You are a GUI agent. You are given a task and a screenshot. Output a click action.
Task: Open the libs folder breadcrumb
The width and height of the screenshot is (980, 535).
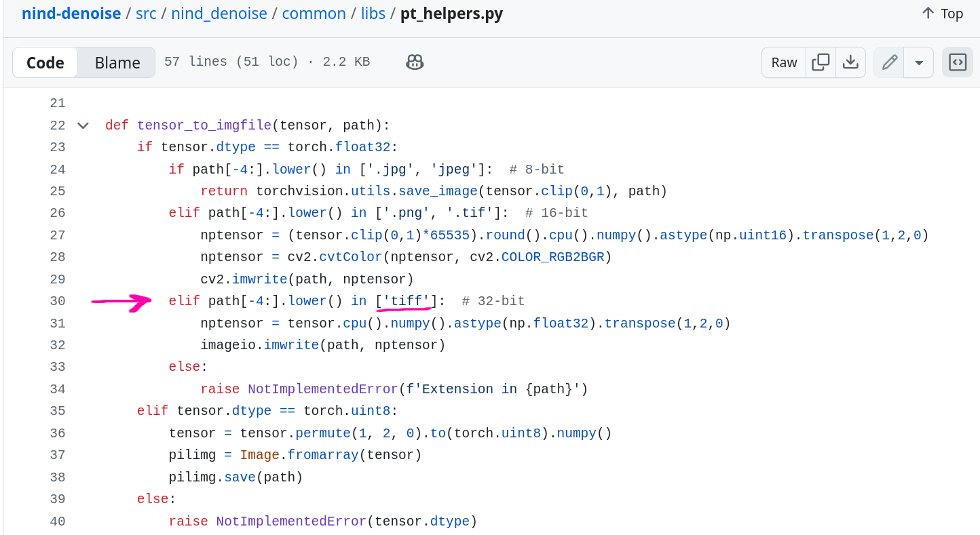371,14
